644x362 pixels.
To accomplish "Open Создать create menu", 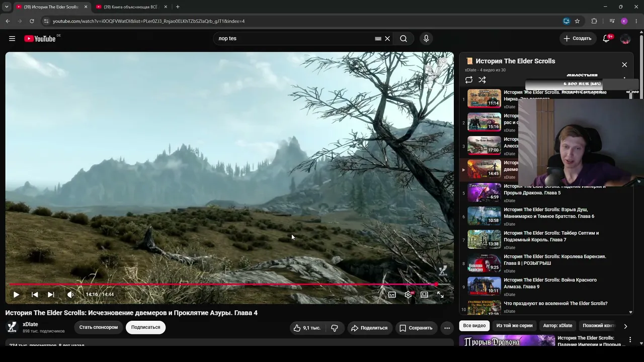I will tap(577, 39).
